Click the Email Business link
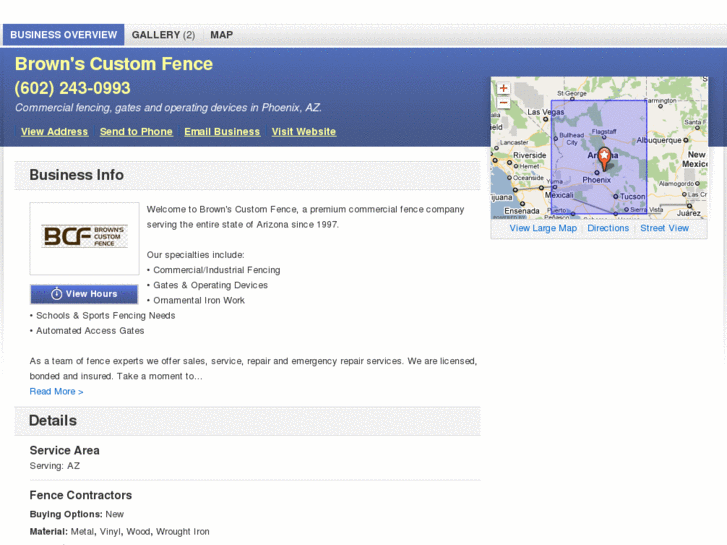The image size is (727, 545). coord(222,132)
